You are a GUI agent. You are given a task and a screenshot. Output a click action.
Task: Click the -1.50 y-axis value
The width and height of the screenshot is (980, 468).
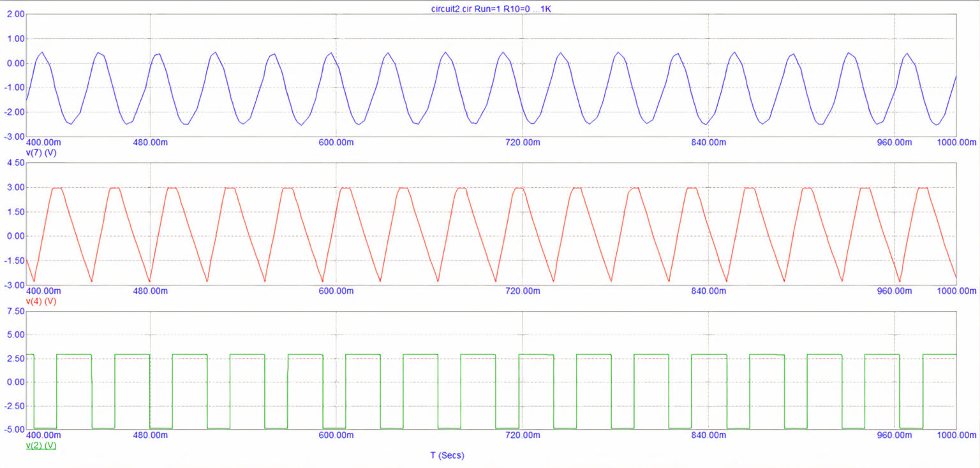pyautogui.click(x=14, y=261)
